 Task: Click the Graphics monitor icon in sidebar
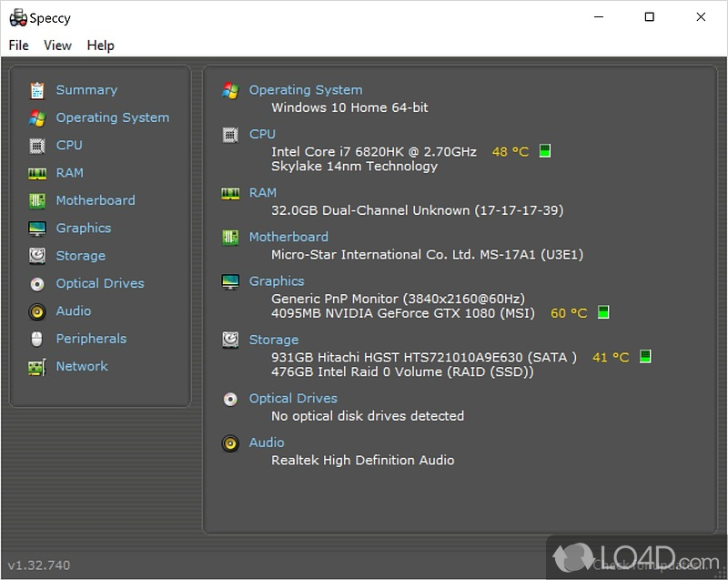(x=37, y=229)
